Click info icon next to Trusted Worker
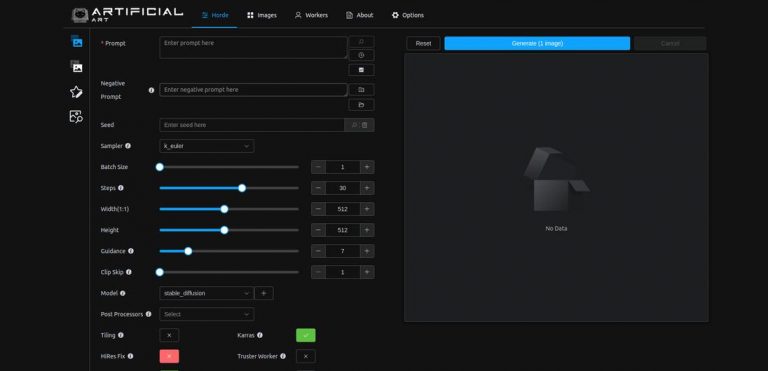This screenshot has height=371, width=768. (x=283, y=356)
